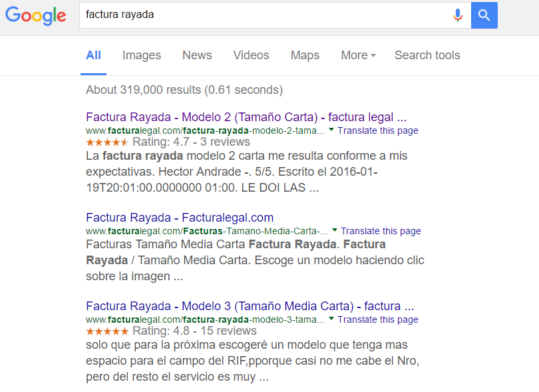Open Search tools options

427,55
